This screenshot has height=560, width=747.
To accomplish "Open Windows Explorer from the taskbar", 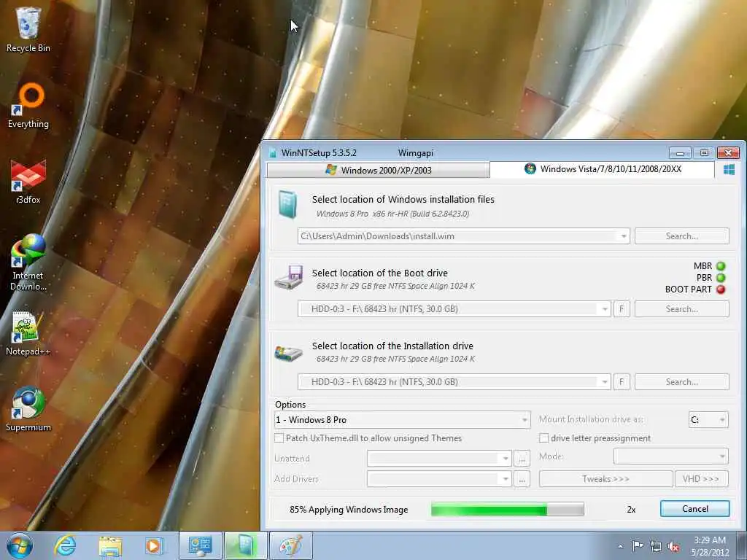I will 111,545.
